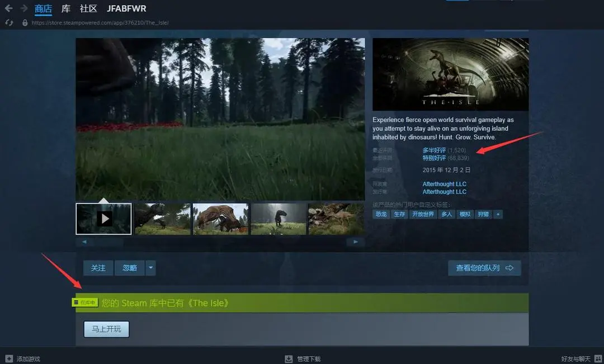Open 好友与聊天 friends and chat
604x364 pixels.
[x=575, y=359]
